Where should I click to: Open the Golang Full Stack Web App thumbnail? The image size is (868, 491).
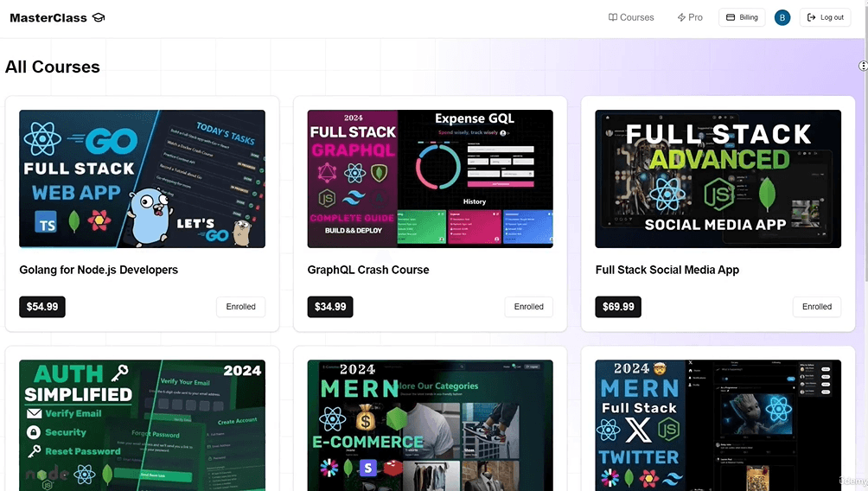(142, 179)
